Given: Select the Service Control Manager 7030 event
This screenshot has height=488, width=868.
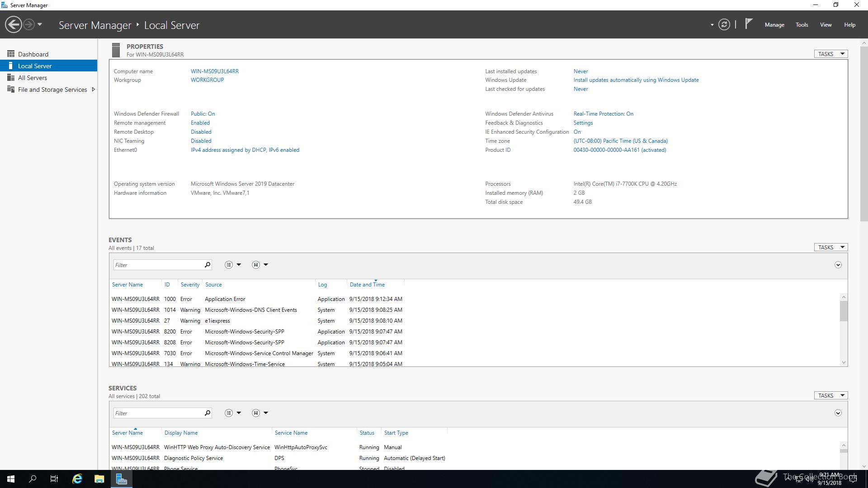Looking at the screenshot, I should (x=257, y=353).
